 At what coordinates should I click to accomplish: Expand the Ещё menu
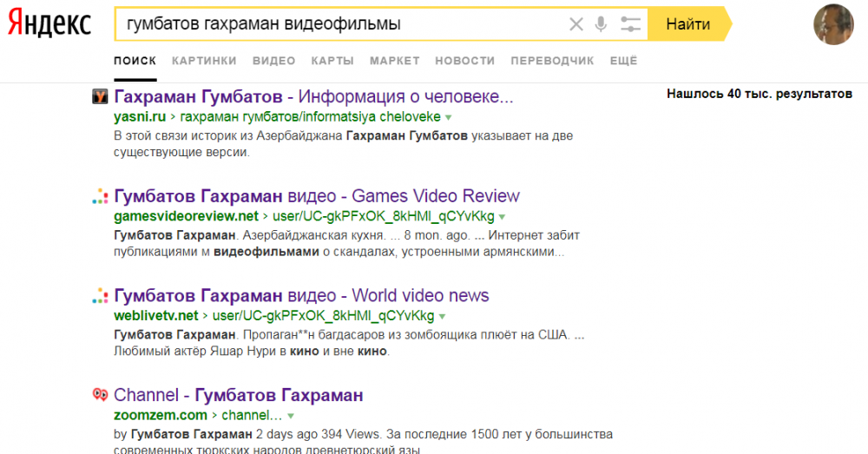coord(624,61)
